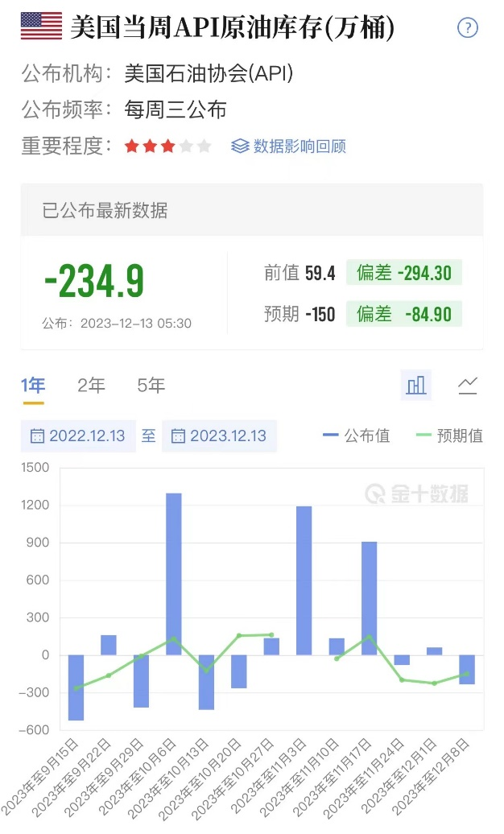Image resolution: width=504 pixels, height=834 pixels.
Task: Switch to the 5年 tab
Action: tap(151, 385)
